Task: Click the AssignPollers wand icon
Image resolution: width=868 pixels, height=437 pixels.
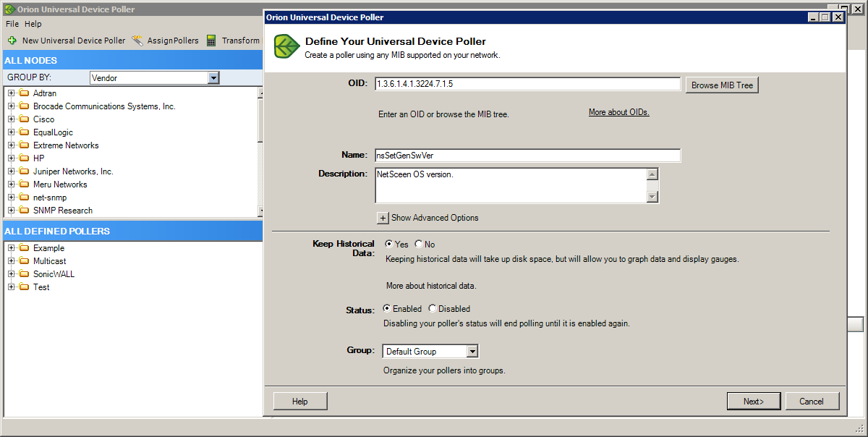Action: click(x=137, y=41)
